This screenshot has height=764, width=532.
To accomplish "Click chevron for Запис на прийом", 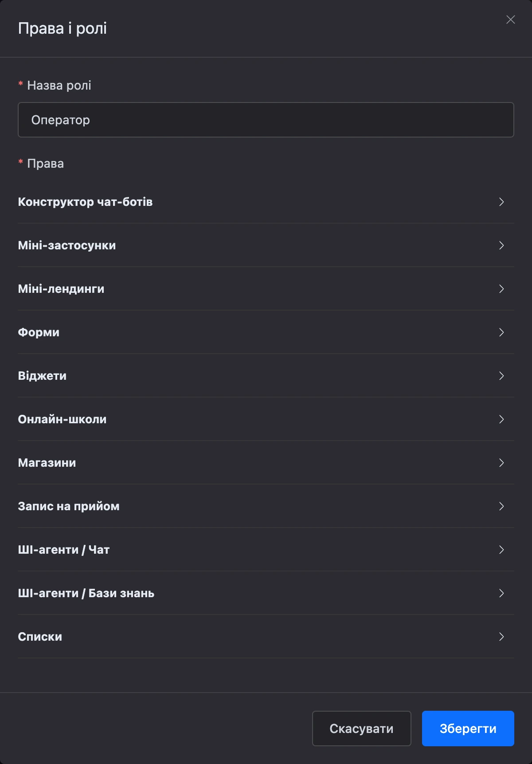I will 501,506.
